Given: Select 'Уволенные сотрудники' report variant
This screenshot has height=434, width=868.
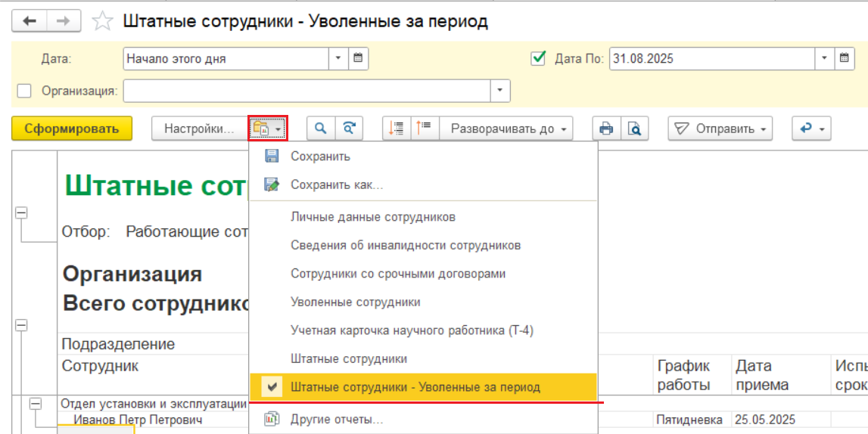Looking at the screenshot, I should tap(355, 302).
